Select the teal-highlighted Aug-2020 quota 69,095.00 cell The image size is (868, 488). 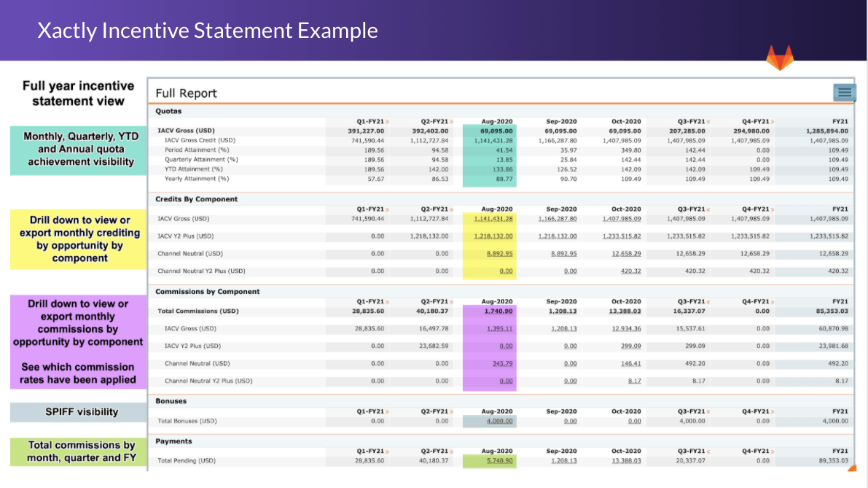pos(496,131)
